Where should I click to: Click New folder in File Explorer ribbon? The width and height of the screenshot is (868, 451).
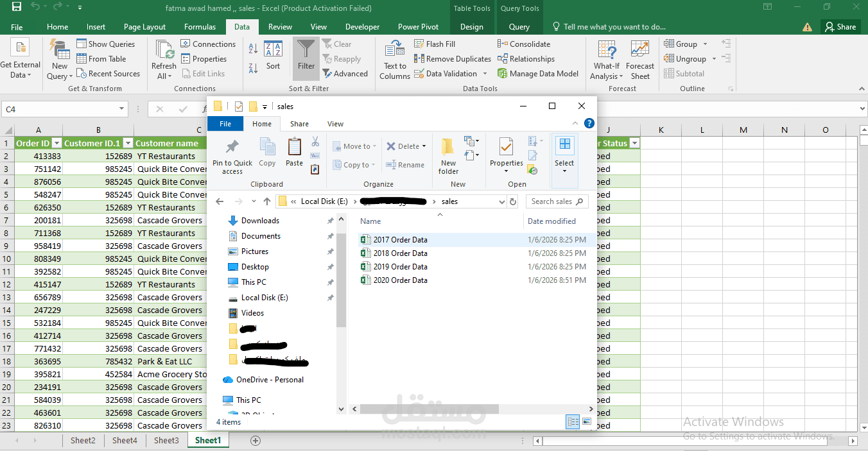(x=448, y=156)
